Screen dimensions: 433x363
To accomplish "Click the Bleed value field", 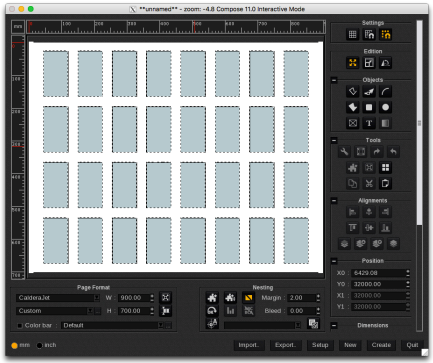I will click(x=301, y=311).
